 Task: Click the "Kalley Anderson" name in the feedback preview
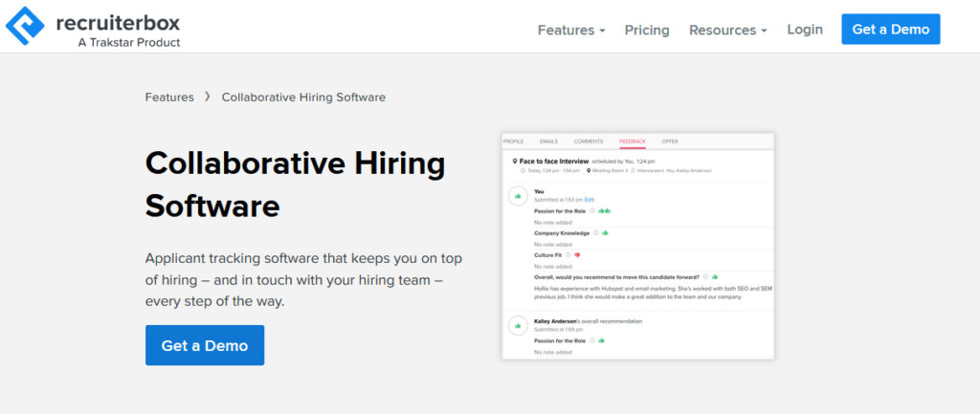pyautogui.click(x=555, y=321)
